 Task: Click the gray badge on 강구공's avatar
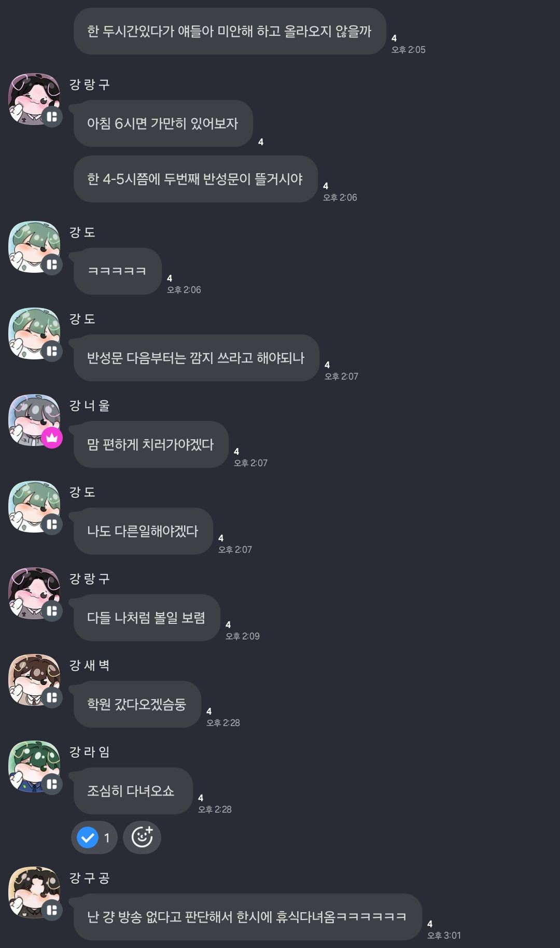52,910
